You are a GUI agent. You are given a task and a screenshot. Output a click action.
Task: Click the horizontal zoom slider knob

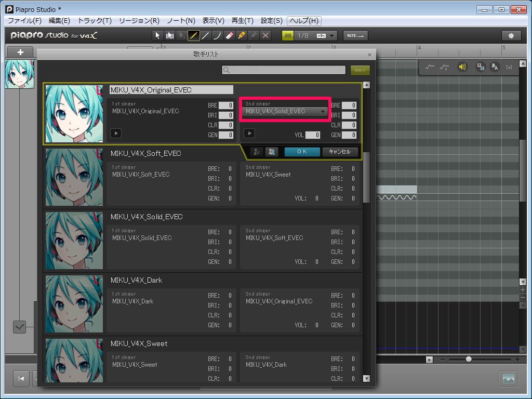click(x=469, y=359)
